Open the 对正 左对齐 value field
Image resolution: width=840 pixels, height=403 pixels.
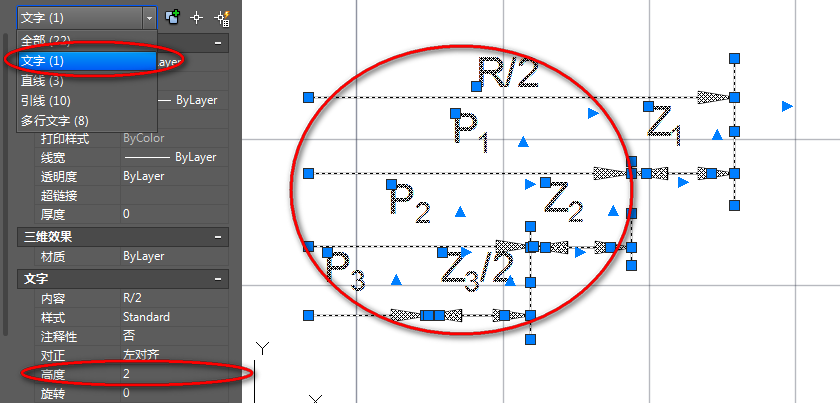click(175, 355)
